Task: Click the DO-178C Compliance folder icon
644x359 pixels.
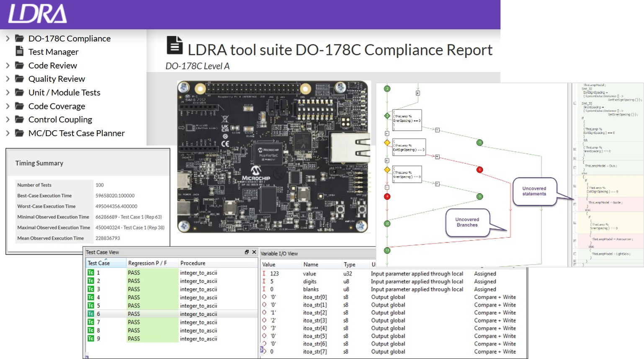Action: pyautogui.click(x=19, y=38)
